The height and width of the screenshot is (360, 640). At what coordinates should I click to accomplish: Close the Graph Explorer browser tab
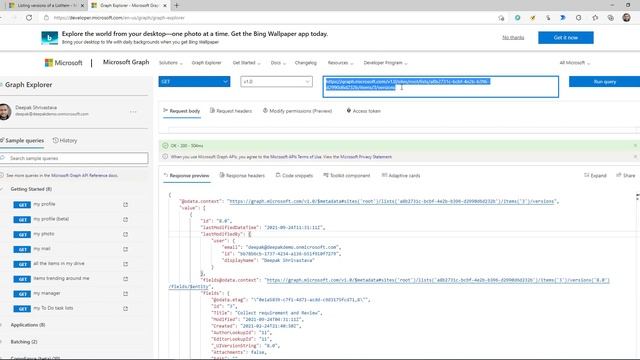pyautogui.click(x=165, y=6)
